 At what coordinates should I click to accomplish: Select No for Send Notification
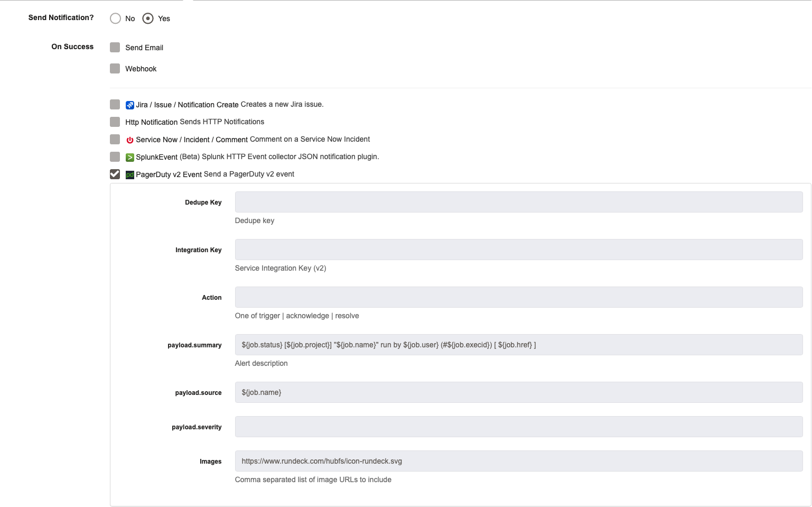pos(115,19)
